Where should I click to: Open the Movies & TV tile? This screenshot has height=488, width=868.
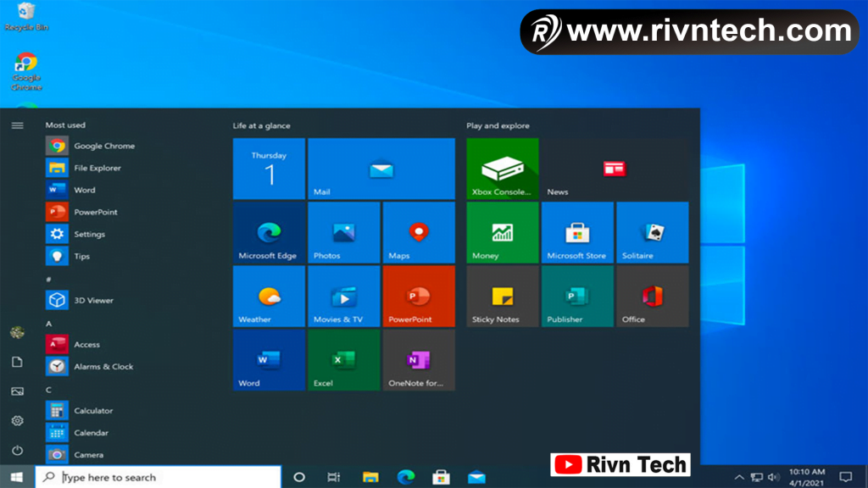tap(344, 296)
